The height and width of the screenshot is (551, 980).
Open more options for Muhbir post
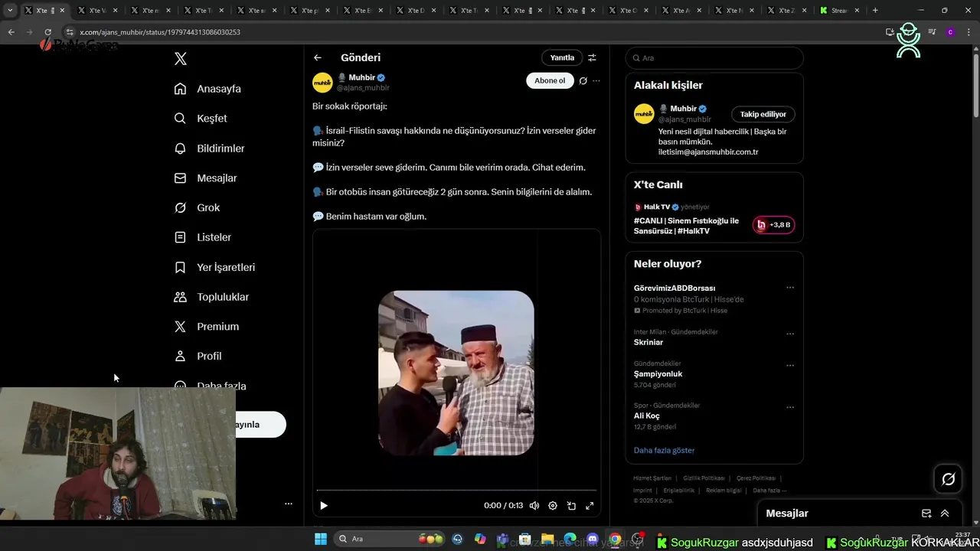coord(596,81)
